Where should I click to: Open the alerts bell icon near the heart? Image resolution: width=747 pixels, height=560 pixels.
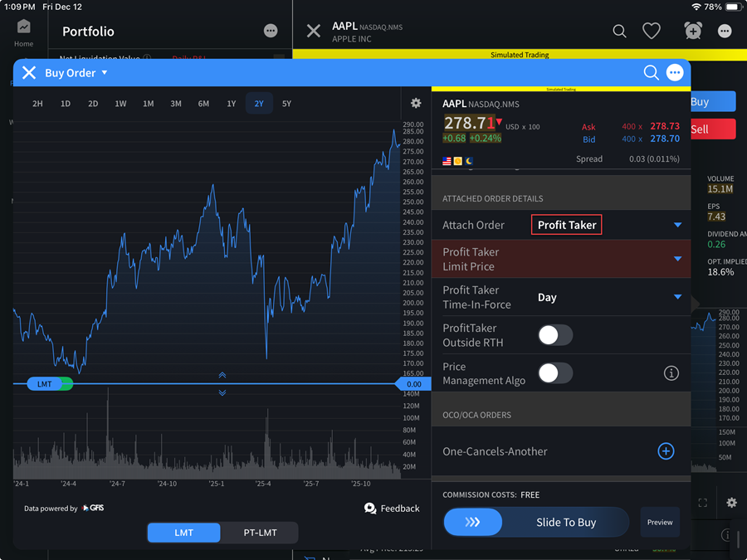693,31
